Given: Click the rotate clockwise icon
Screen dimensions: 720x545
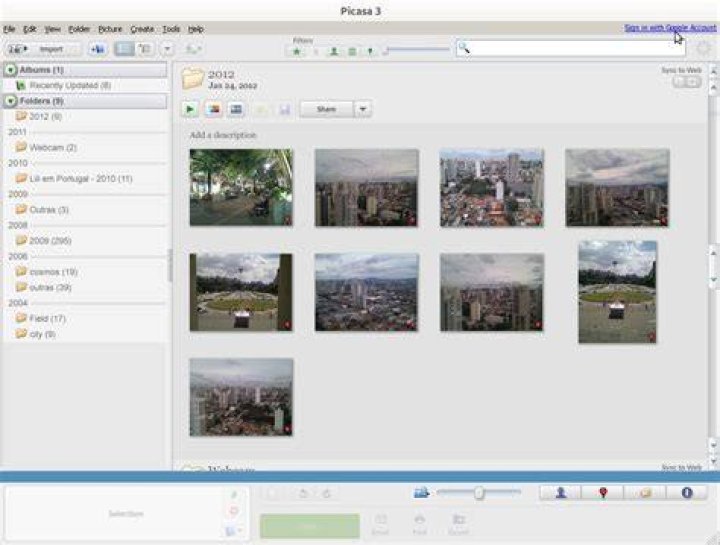Looking at the screenshot, I should click(x=326, y=494).
